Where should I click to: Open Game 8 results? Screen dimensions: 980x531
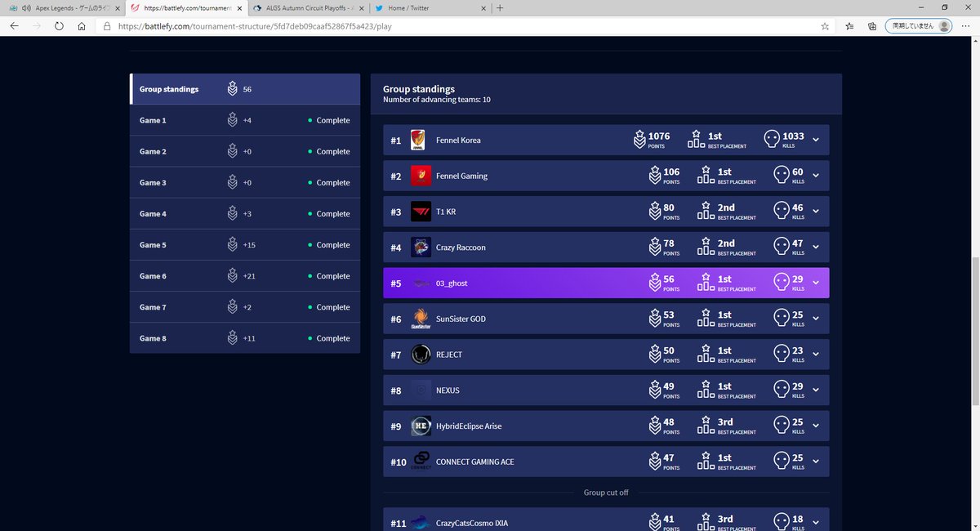pyautogui.click(x=245, y=338)
